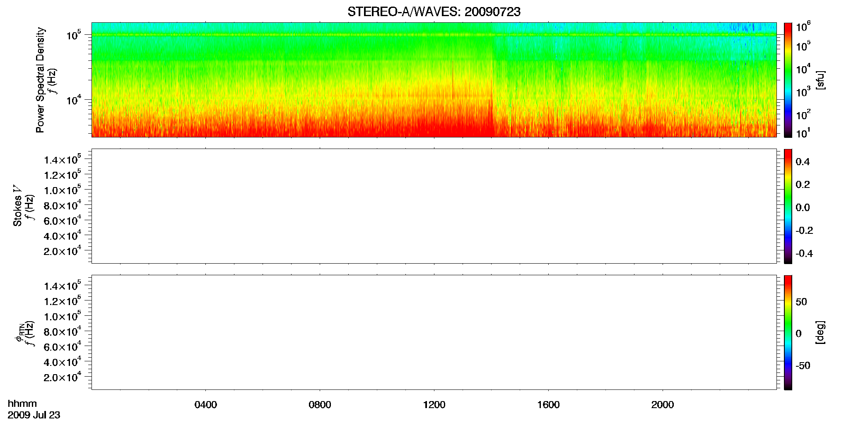This screenshot has height=447, width=868.
Task: Click the [deg] unit label
Action: point(820,332)
